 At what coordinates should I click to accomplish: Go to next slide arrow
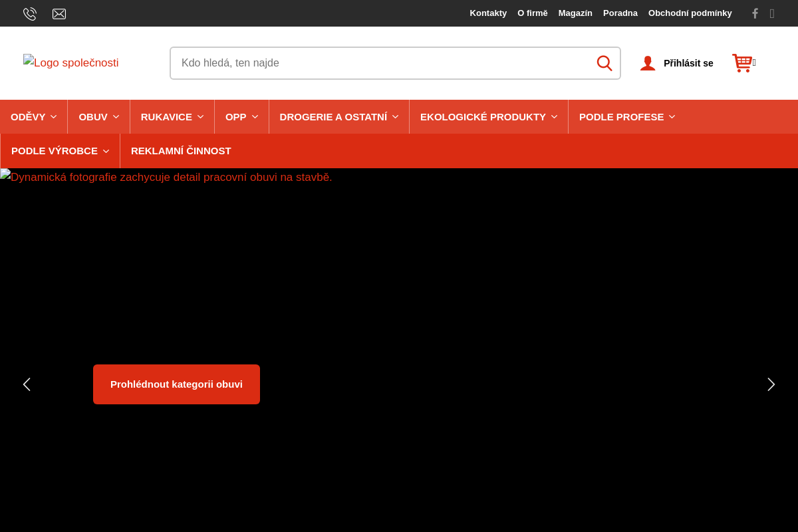771,384
